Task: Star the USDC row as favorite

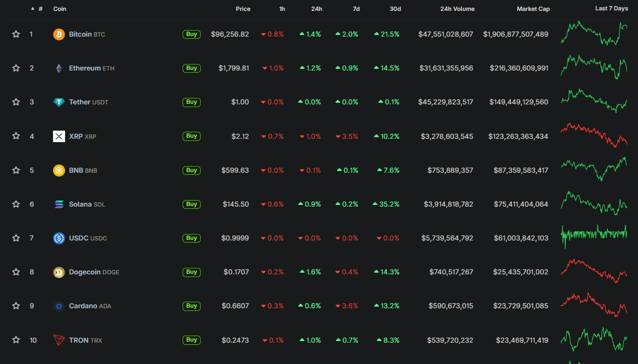Action: [16, 238]
